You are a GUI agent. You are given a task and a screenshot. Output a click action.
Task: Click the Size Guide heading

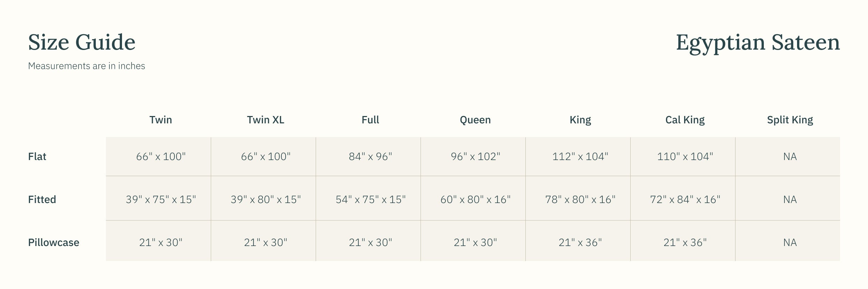81,42
